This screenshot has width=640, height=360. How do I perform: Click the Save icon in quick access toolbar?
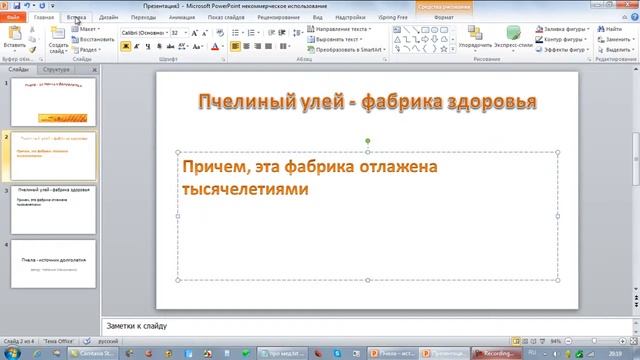(17, 6)
